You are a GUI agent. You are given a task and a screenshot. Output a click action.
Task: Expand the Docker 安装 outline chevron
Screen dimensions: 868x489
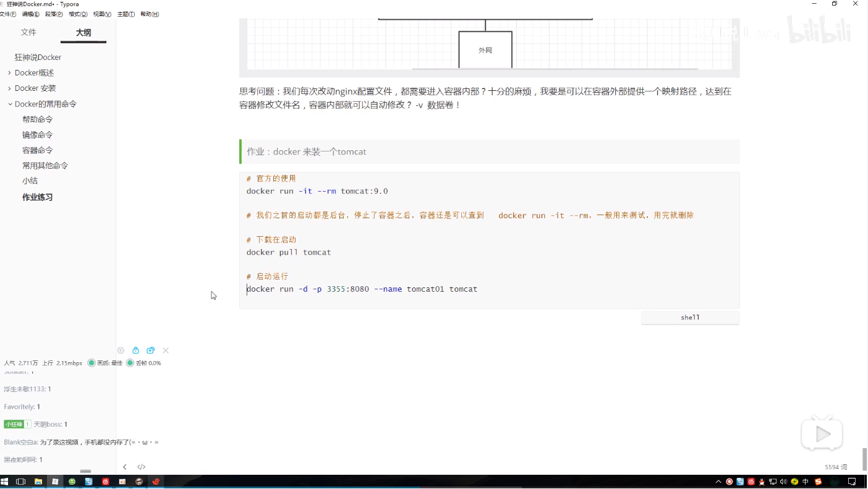9,88
